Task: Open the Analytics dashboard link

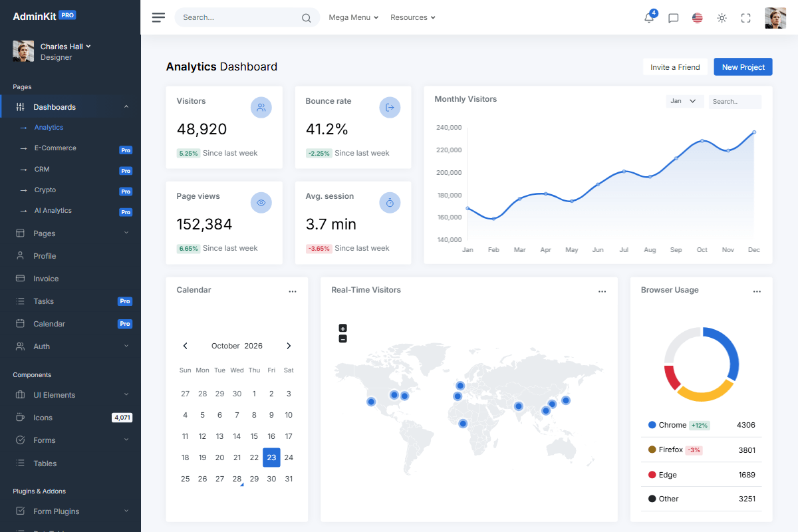Action: click(49, 128)
